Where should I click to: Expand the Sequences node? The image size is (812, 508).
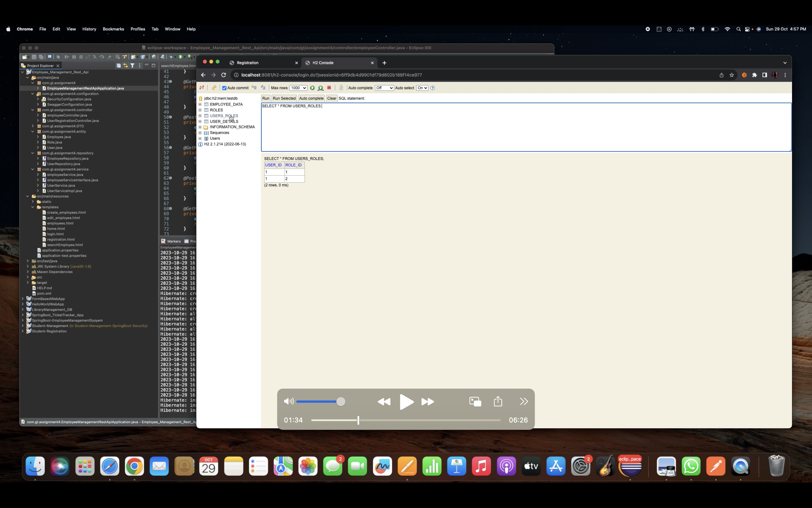click(x=200, y=133)
